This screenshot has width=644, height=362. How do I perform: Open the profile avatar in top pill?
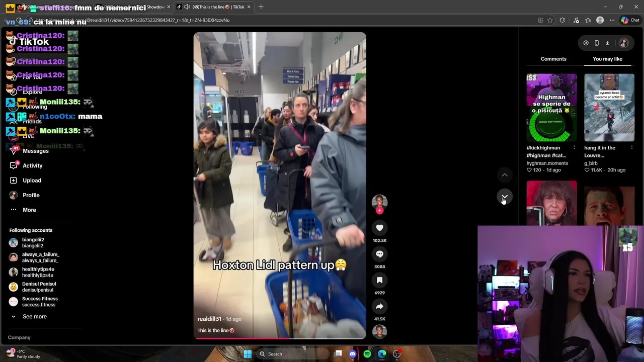click(x=623, y=43)
